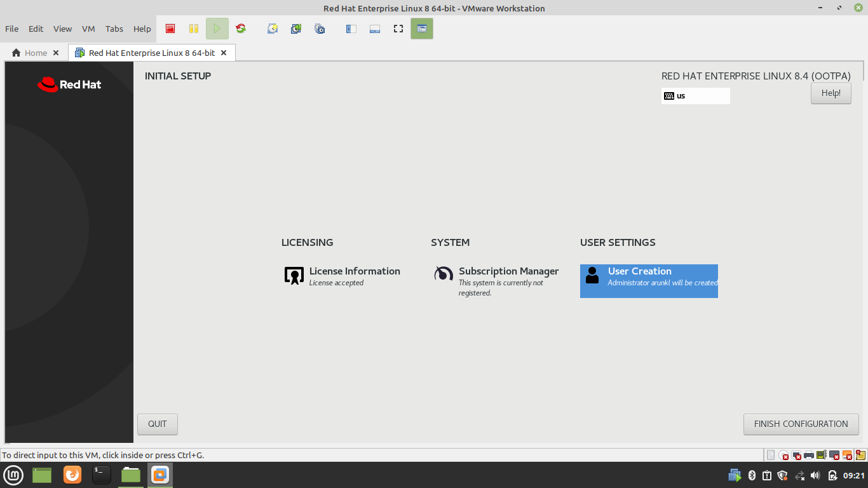Image resolution: width=868 pixels, height=488 pixels.
Task: Enter full screen mode via the brackets icon
Action: (x=398, y=29)
